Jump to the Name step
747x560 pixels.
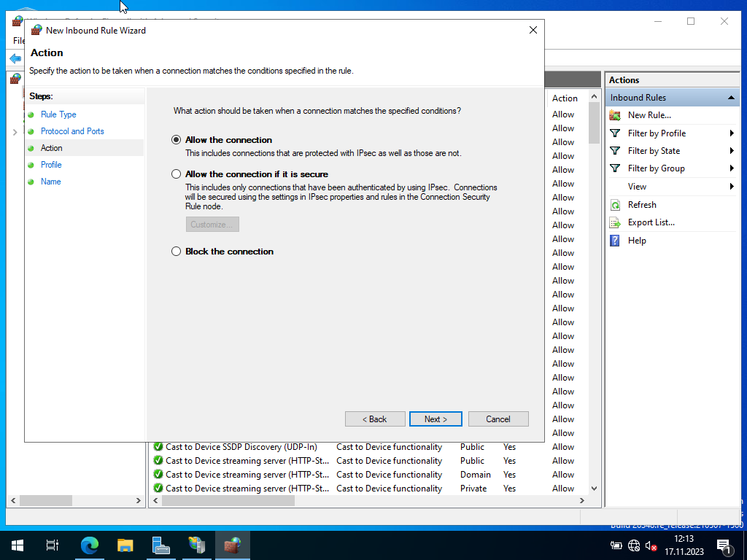pyautogui.click(x=50, y=182)
